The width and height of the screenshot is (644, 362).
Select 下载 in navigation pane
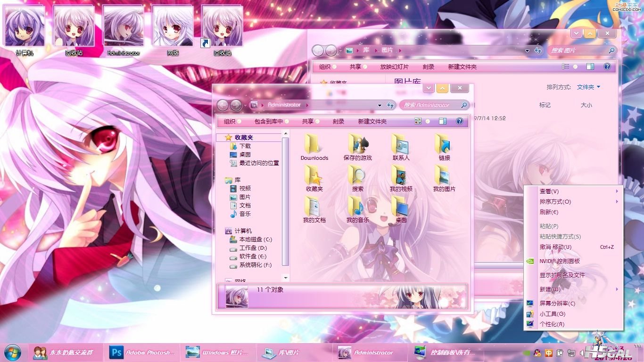coord(245,146)
